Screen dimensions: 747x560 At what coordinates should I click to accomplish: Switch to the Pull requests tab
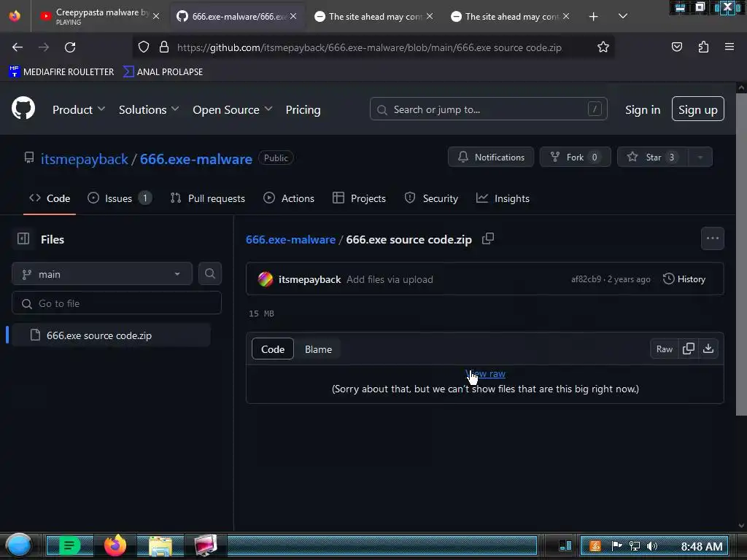click(x=208, y=198)
